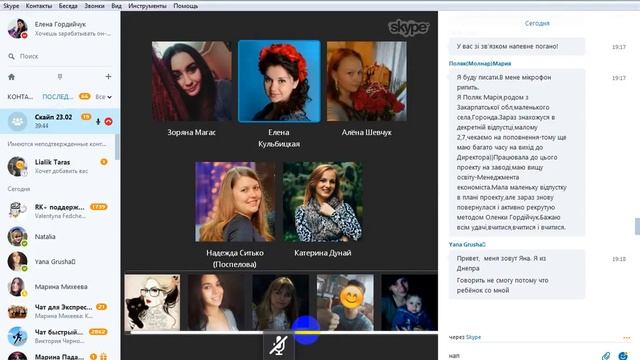Open the Помощь menu
This screenshot has height=360, width=640.
click(x=186, y=6)
